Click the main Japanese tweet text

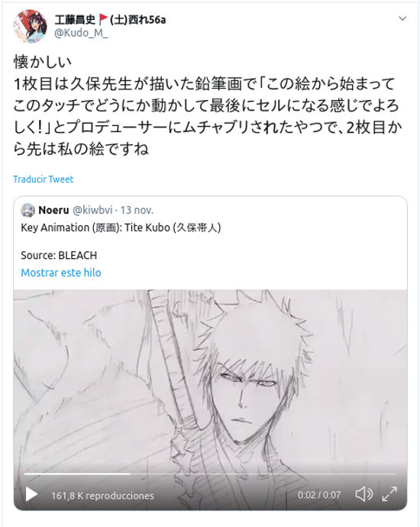(x=208, y=105)
